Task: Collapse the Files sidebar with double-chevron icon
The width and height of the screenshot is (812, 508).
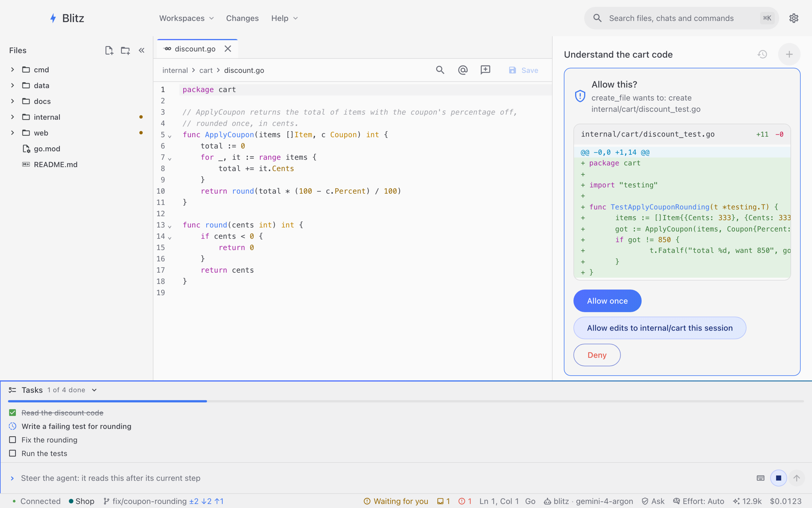Action: coord(142,51)
